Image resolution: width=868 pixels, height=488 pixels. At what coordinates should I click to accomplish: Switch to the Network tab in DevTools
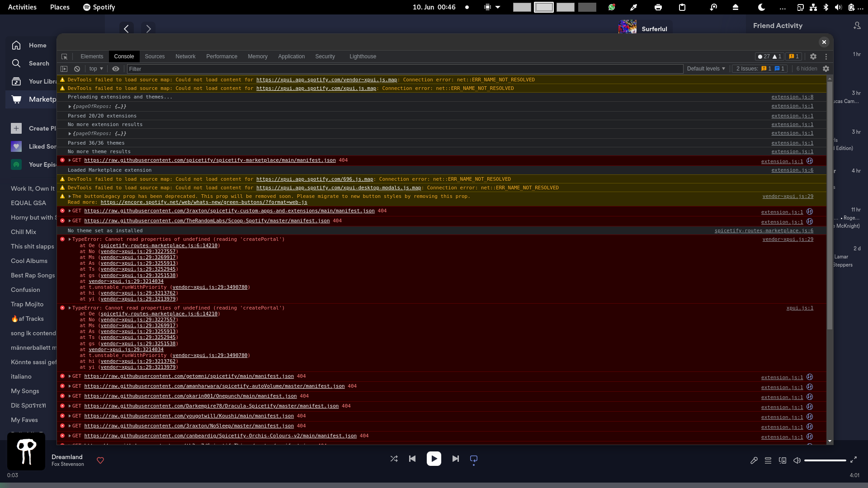(185, 56)
